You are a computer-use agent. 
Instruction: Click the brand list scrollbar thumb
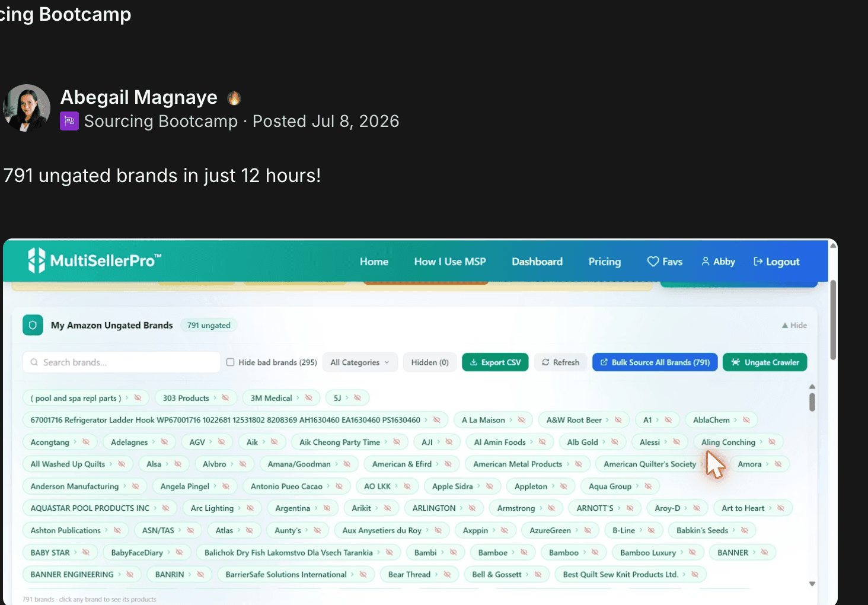pyautogui.click(x=812, y=402)
